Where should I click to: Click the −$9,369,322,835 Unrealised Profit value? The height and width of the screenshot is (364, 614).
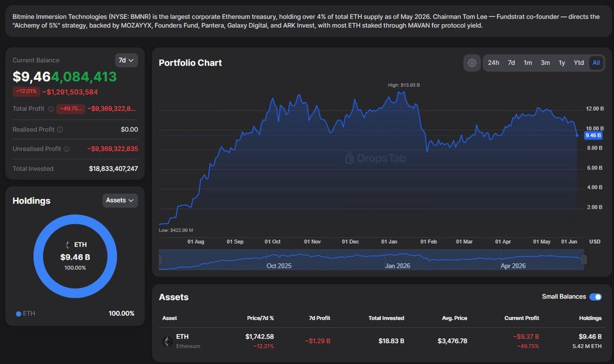click(113, 149)
